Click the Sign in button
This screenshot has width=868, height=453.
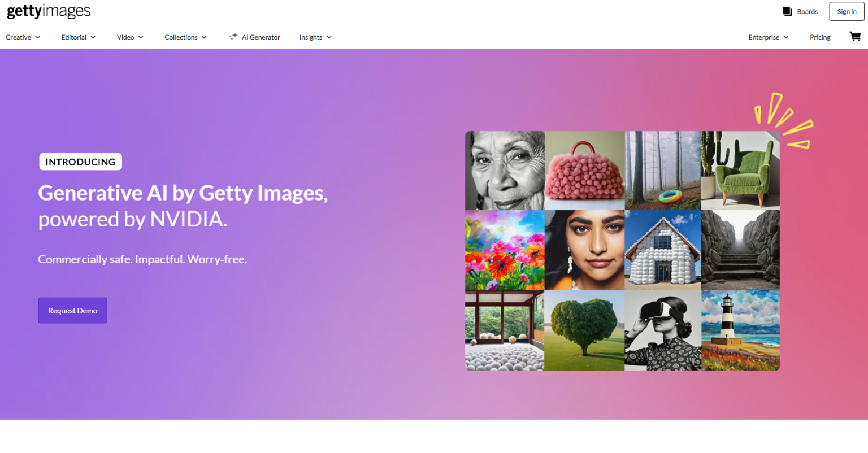(x=846, y=11)
